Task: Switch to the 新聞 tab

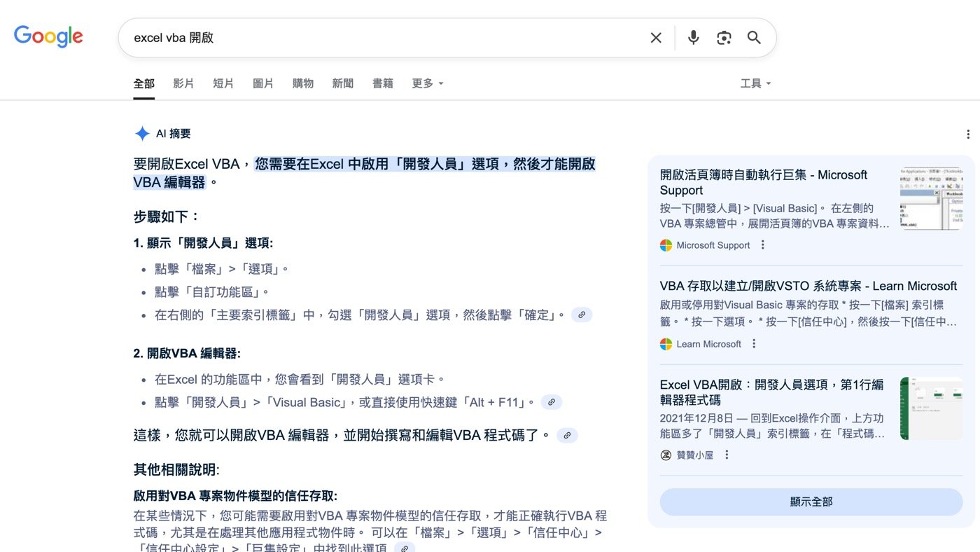Action: [343, 83]
